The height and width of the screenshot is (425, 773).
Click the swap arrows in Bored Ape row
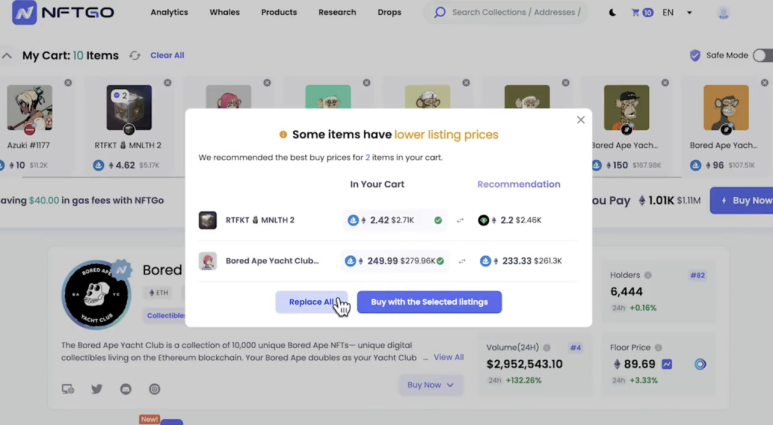[462, 261]
